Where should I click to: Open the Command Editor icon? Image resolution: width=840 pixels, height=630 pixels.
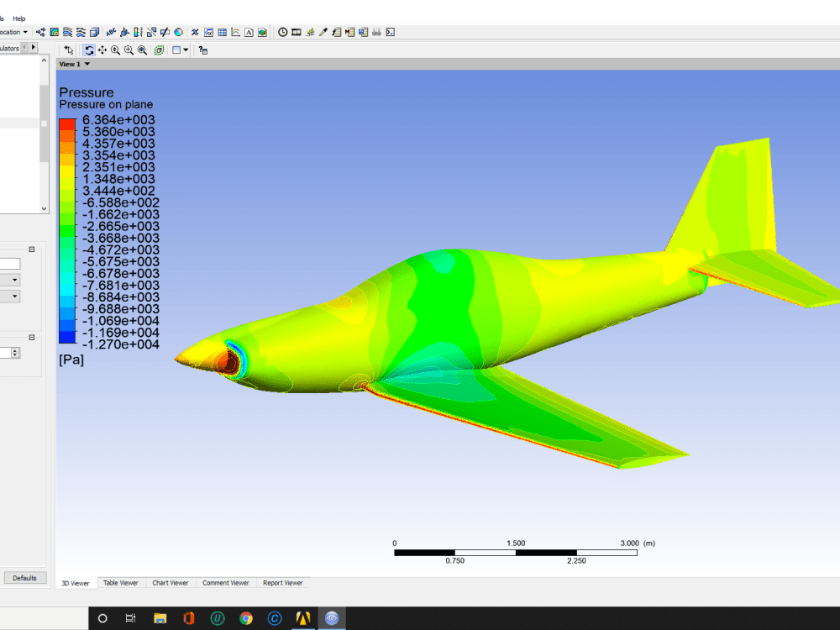coord(390,32)
